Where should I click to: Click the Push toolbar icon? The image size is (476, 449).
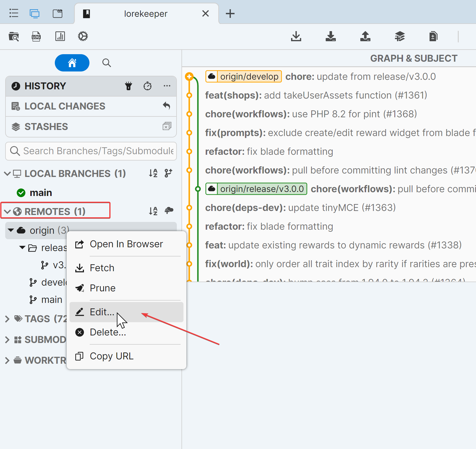(365, 37)
